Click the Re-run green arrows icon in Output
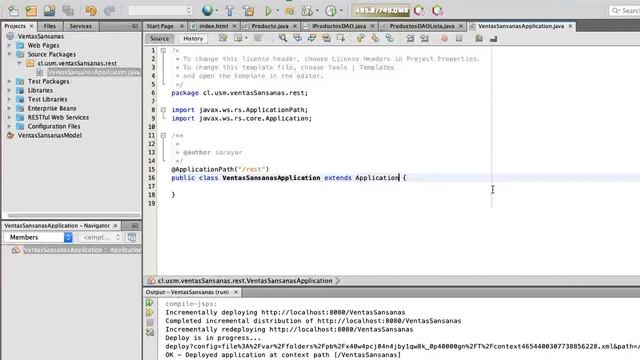 tap(150, 302)
